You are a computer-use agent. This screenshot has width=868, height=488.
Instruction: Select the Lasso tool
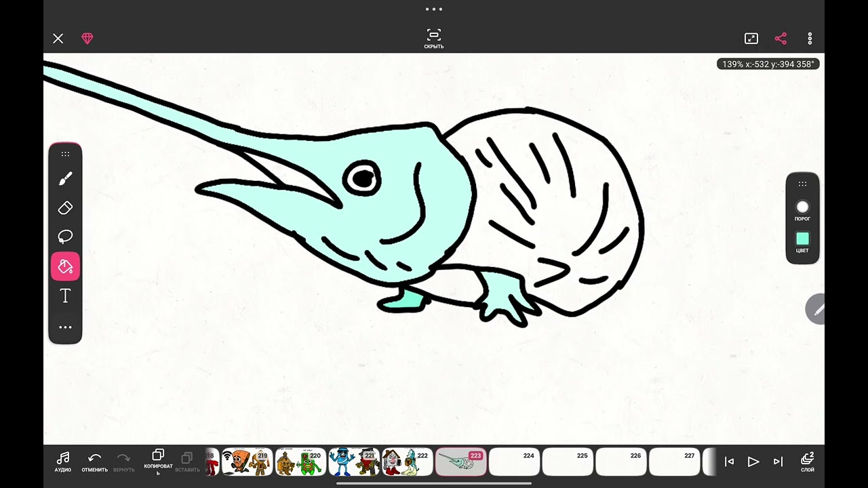tap(65, 237)
